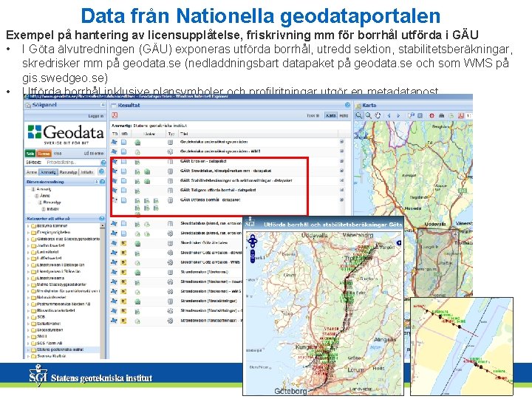532x399 pixels.
Task: Click the green Sök button
Action: (x=30, y=154)
